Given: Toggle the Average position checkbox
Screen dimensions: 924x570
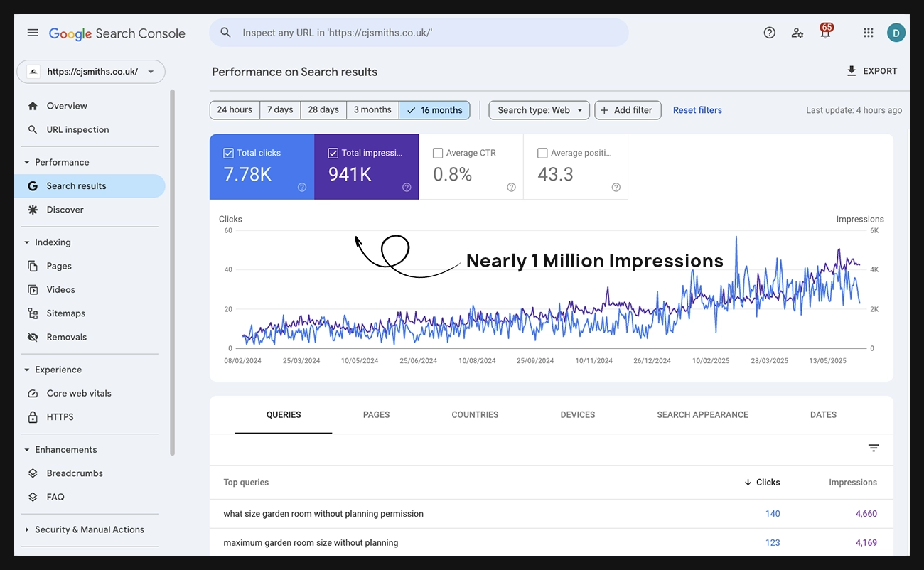Looking at the screenshot, I should [x=542, y=153].
